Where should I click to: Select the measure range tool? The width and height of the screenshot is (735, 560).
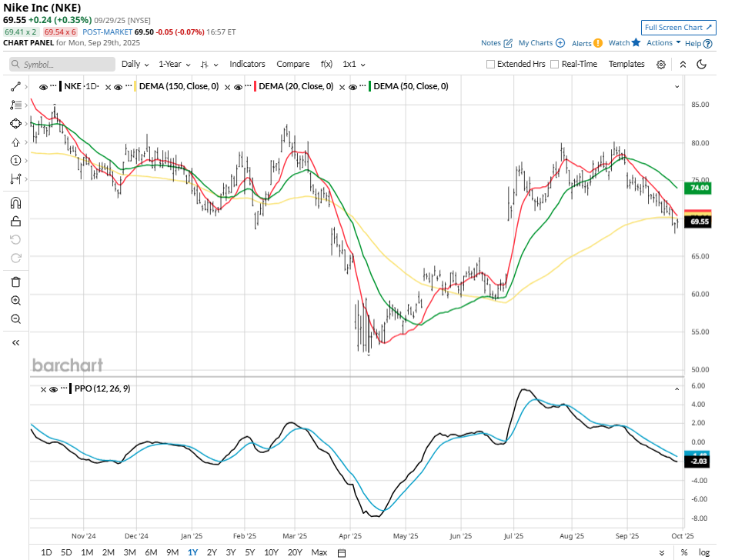[15, 179]
